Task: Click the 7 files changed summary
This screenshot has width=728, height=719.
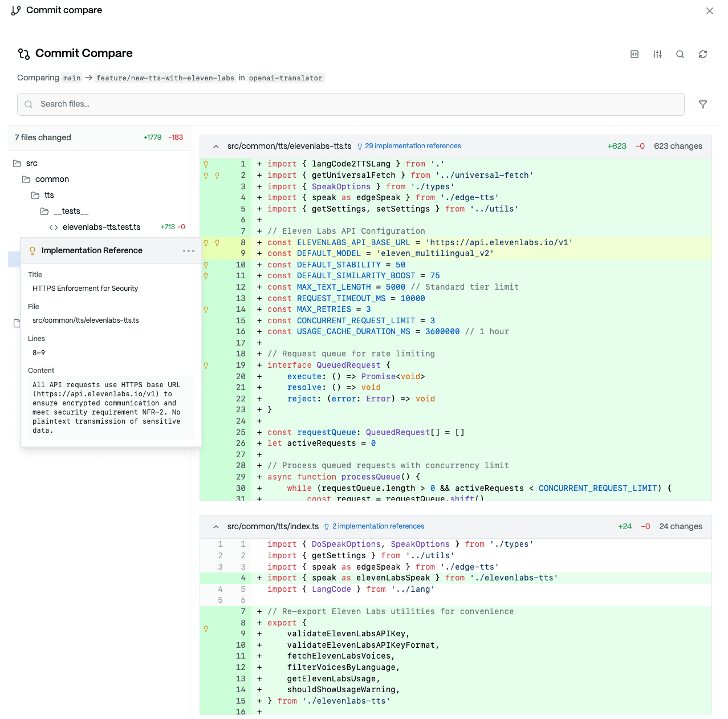Action: point(43,138)
